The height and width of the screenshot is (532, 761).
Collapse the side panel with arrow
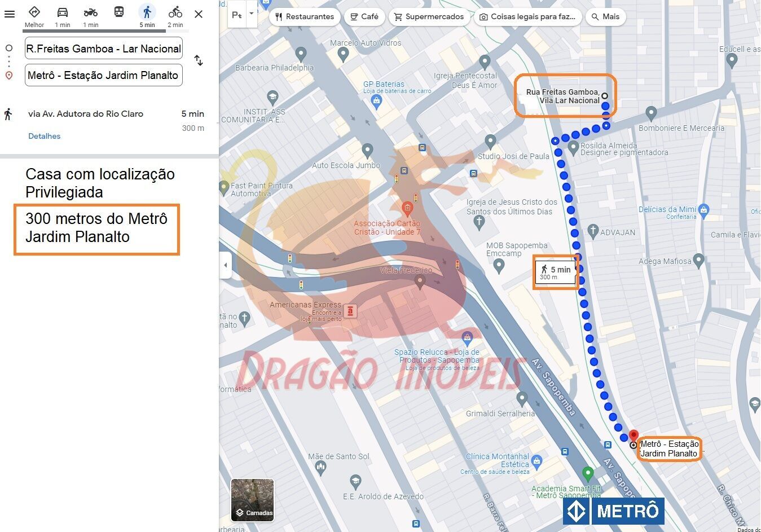coord(226,265)
